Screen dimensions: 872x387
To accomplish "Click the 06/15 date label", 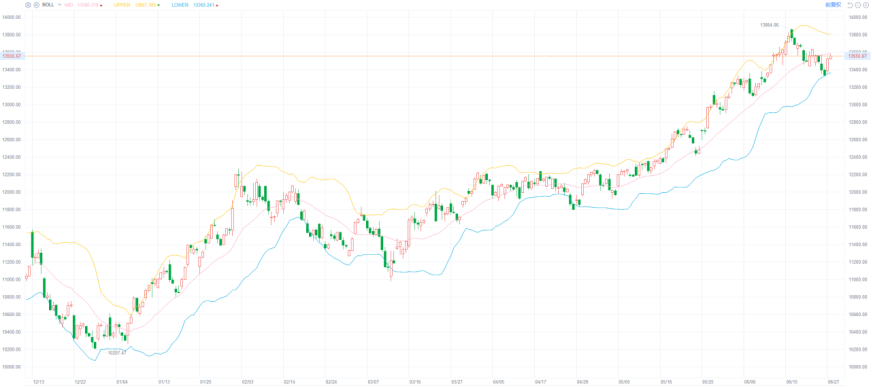I will point(791,382).
